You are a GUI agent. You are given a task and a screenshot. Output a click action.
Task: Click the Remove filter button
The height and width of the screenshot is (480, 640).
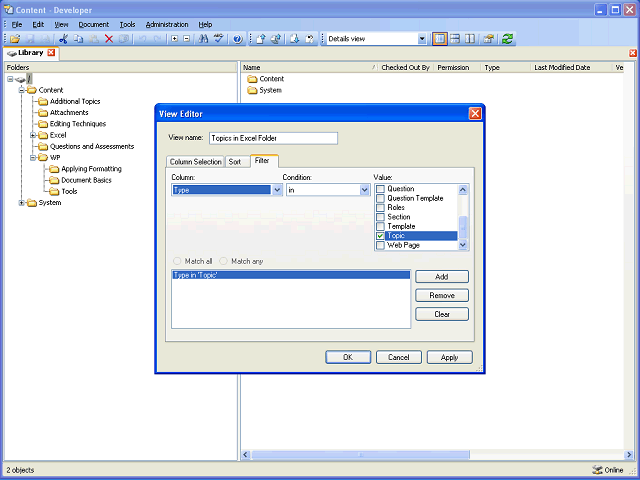click(x=442, y=296)
